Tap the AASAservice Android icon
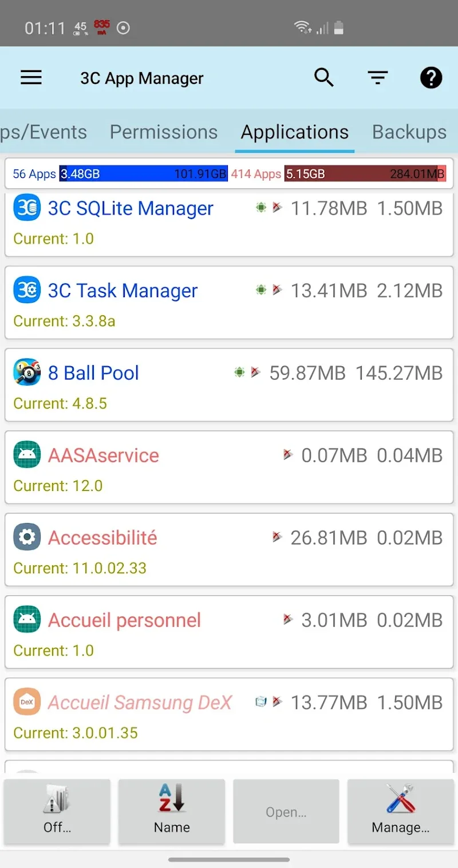This screenshot has height=868, width=458. pos(27,455)
